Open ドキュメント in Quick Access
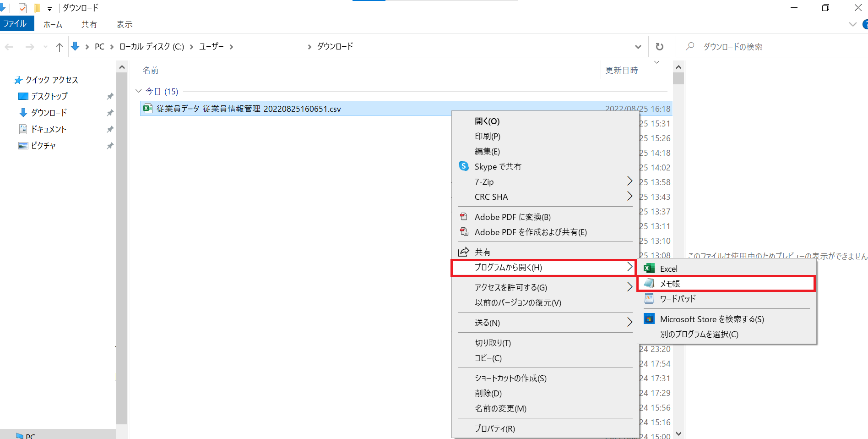Viewport: 868px width, 439px height. [49, 129]
